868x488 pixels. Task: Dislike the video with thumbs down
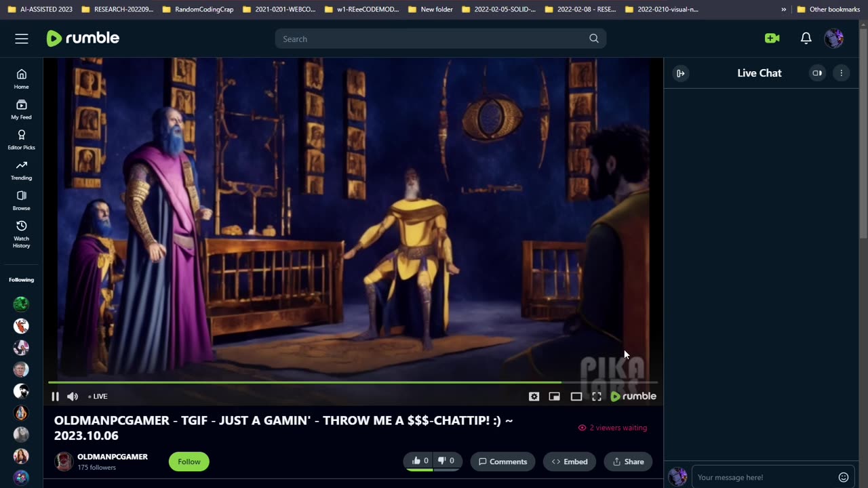coord(446,461)
